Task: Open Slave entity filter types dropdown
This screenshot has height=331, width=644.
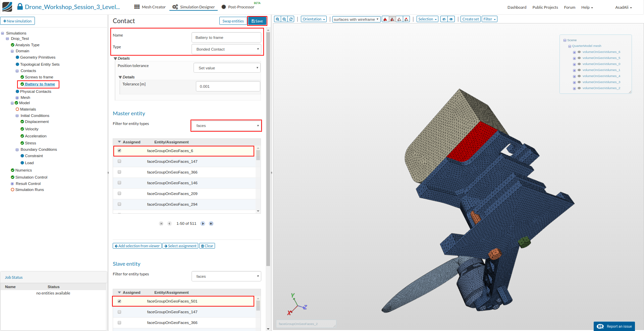Action: [226, 276]
